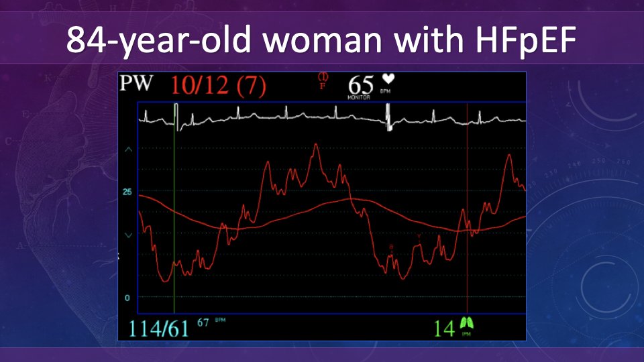The width and height of the screenshot is (644, 362).
Task: Click the 0 scale label
Action: (127, 298)
